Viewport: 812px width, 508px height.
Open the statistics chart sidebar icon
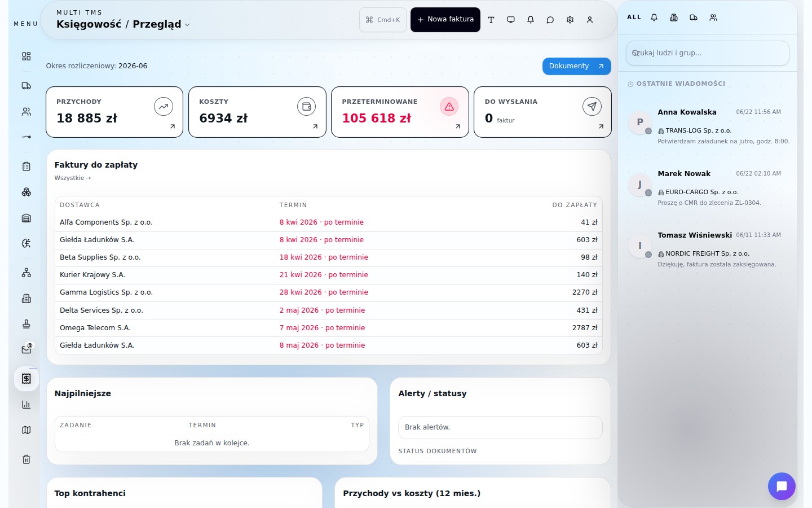[x=26, y=404]
